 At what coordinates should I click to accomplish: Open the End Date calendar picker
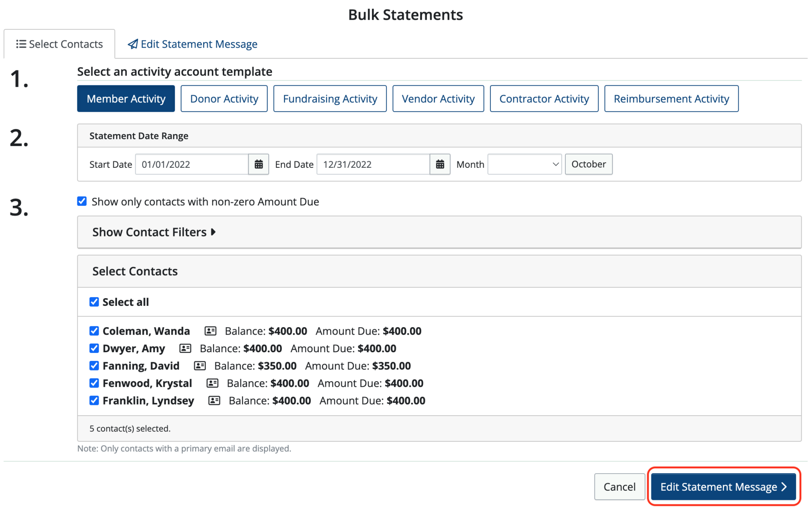(440, 164)
